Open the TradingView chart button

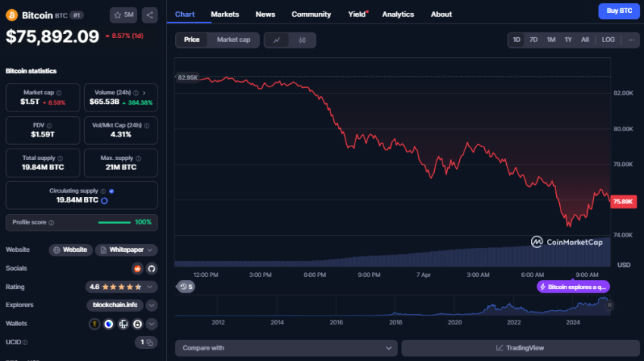tap(520, 347)
